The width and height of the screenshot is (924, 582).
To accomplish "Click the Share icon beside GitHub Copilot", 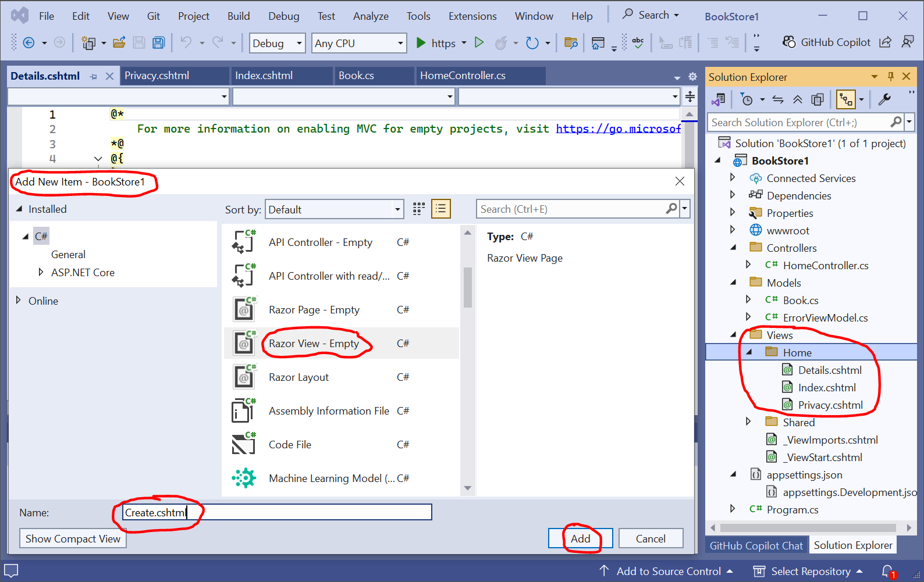I will point(885,42).
